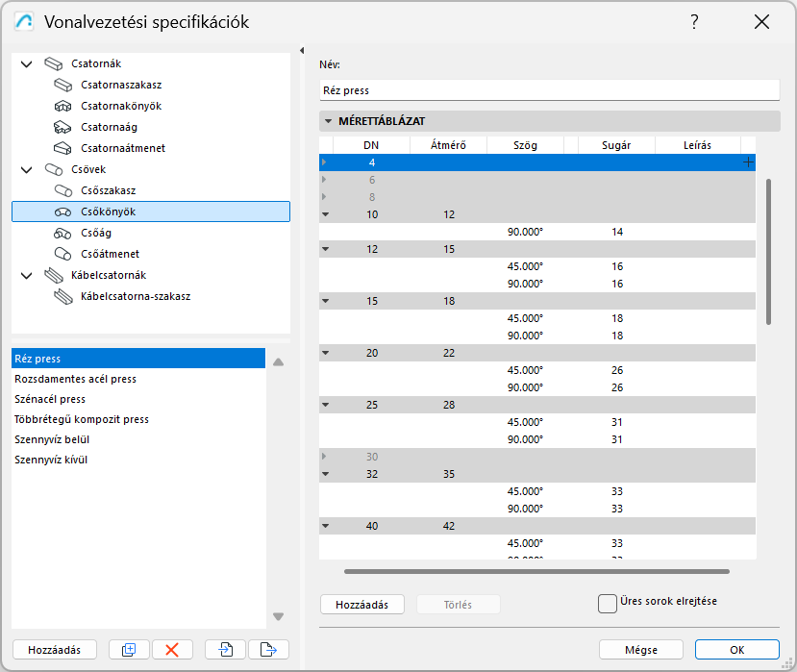
Task: Select Szennyvíz belül from specification list
Action: click(x=52, y=439)
